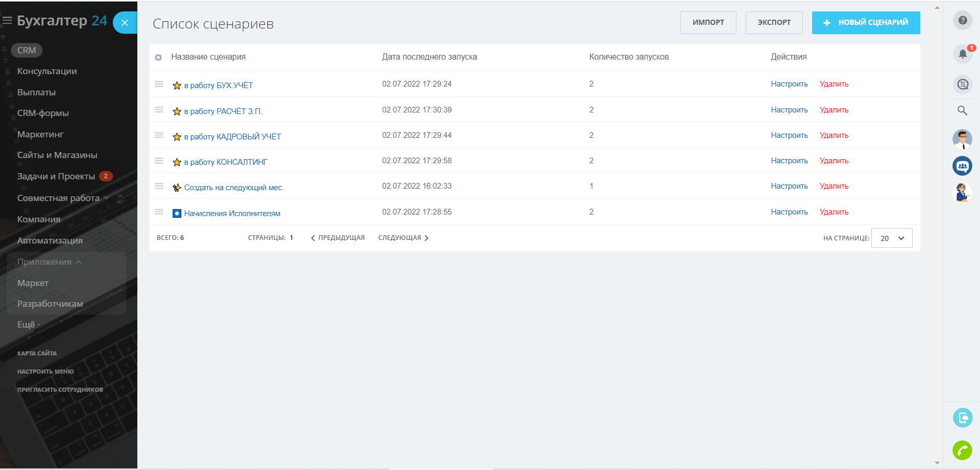
Task: Delete the 'в работу КОНСАЛТИНГ' scenario
Action: 833,161
